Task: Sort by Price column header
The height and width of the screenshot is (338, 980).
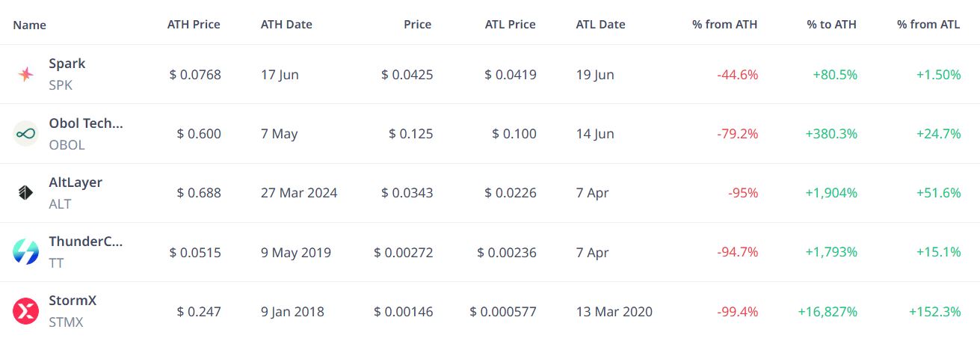Action: (418, 24)
